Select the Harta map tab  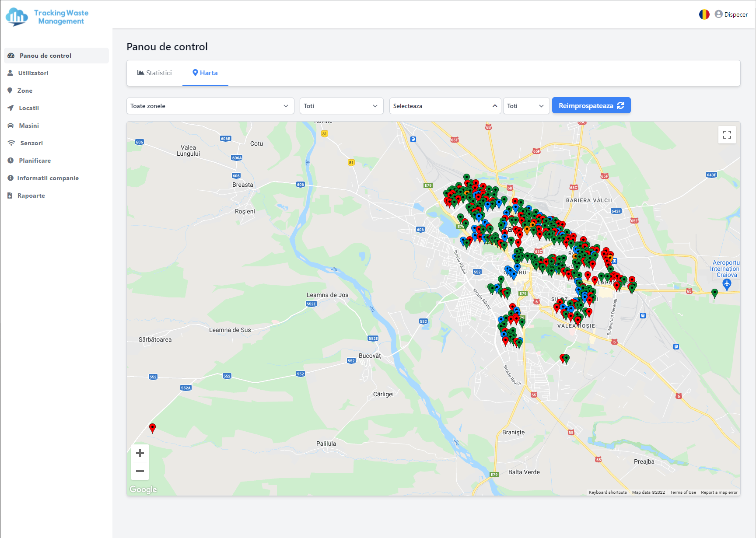pos(205,73)
